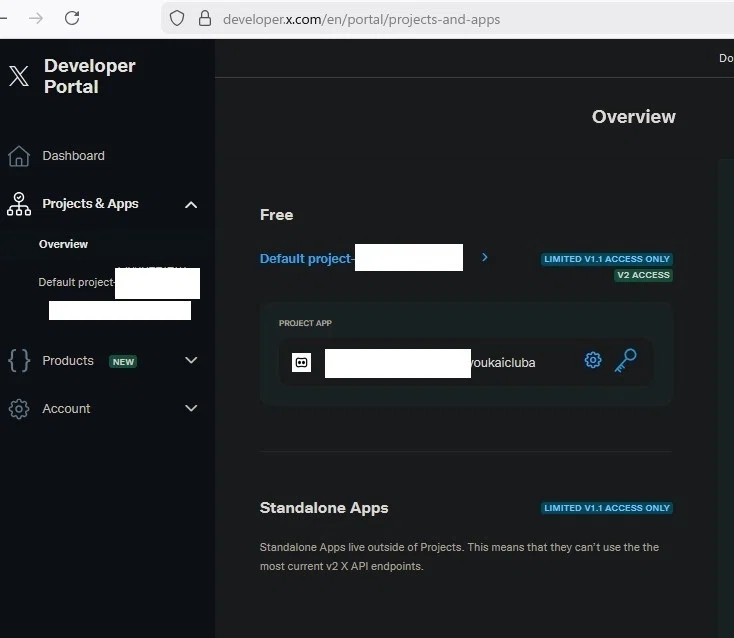The height and width of the screenshot is (638, 734).
Task: Expand the Products menu chevron
Action: [191, 360]
